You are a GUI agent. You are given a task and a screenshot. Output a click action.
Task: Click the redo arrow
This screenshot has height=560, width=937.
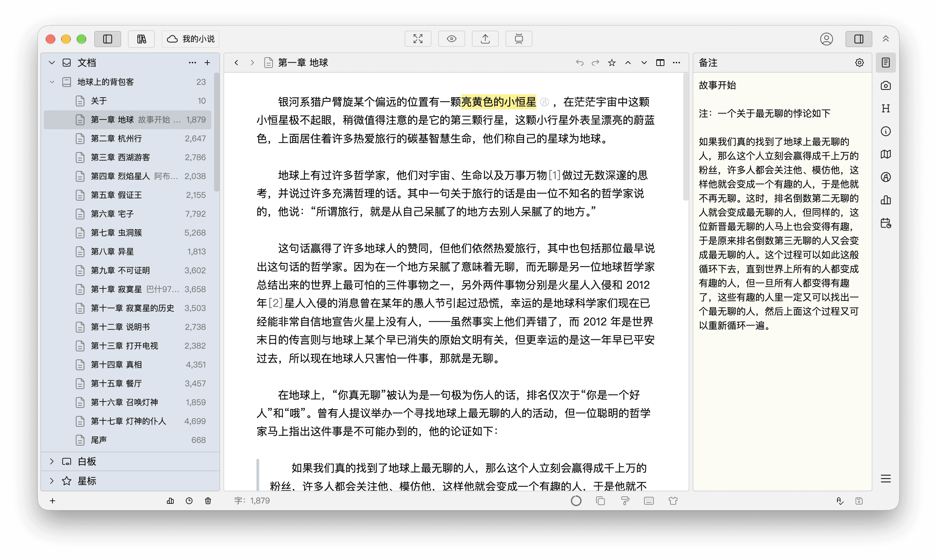tap(595, 63)
